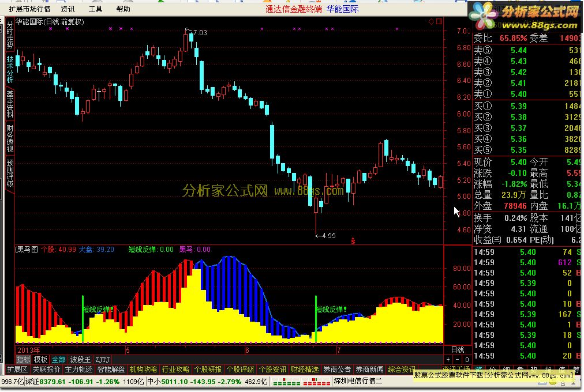
Task: Click the 短线反弹: 0.00 legend value
Action: coord(151,249)
